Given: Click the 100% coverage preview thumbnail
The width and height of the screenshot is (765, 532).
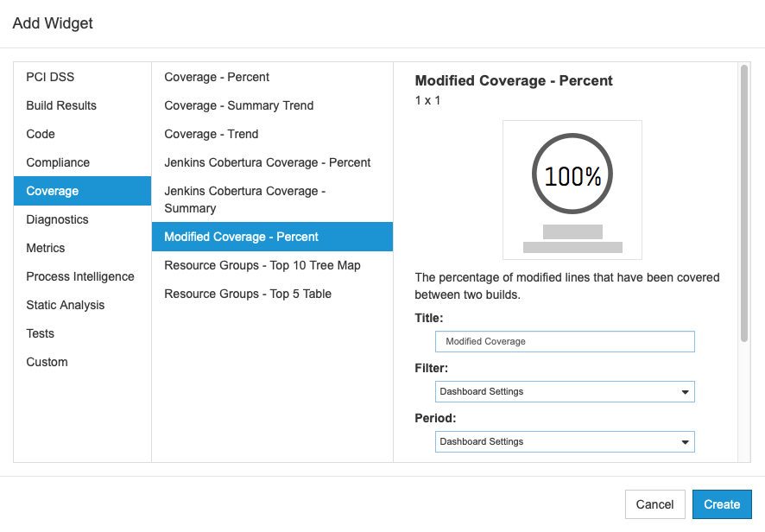Looking at the screenshot, I should pos(572,190).
